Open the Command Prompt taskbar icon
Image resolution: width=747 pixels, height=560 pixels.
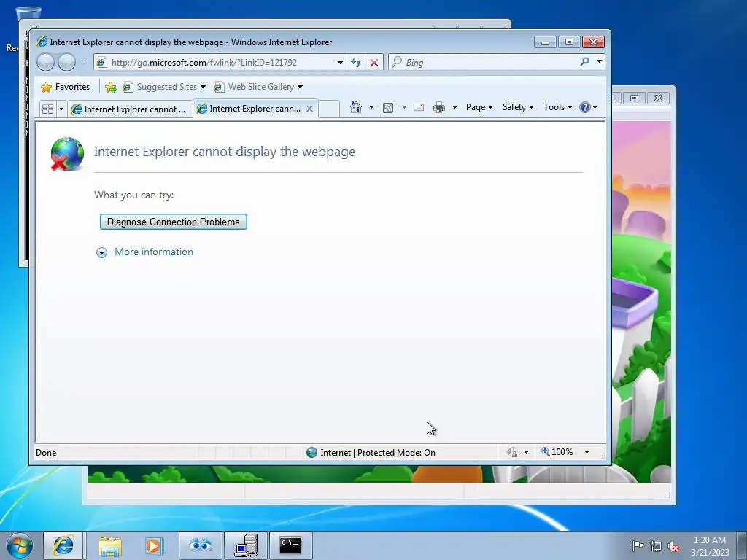[x=290, y=545]
